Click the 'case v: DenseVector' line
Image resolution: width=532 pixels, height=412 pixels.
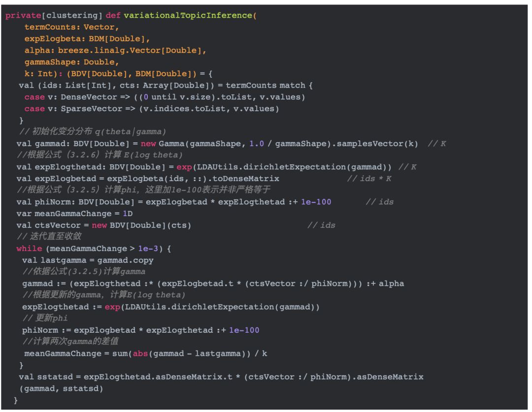tap(165, 97)
